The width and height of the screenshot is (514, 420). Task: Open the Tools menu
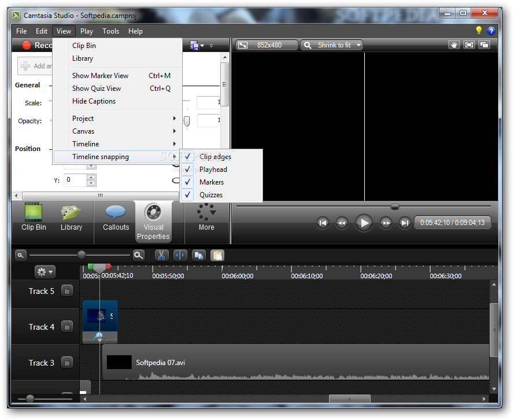tap(110, 31)
